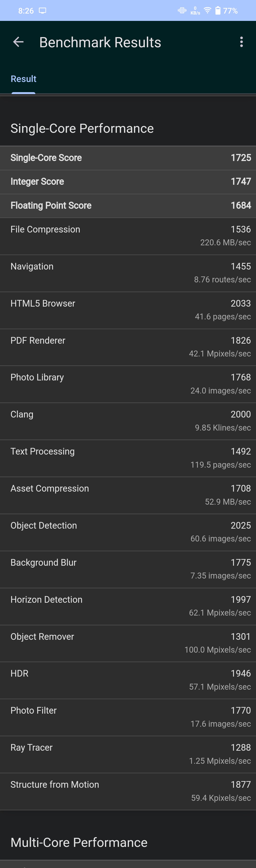Tap the Integer Score row
256x868 pixels.
click(128, 182)
